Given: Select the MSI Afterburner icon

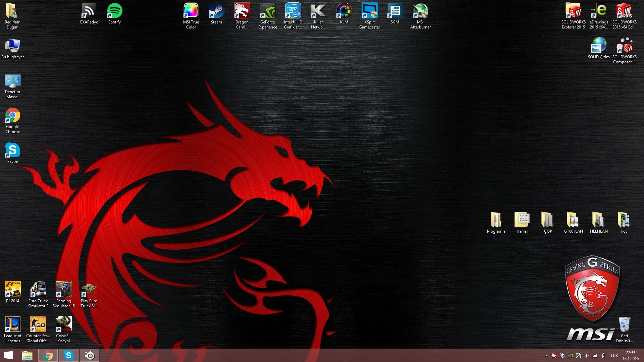Looking at the screenshot, I should coord(420,11).
